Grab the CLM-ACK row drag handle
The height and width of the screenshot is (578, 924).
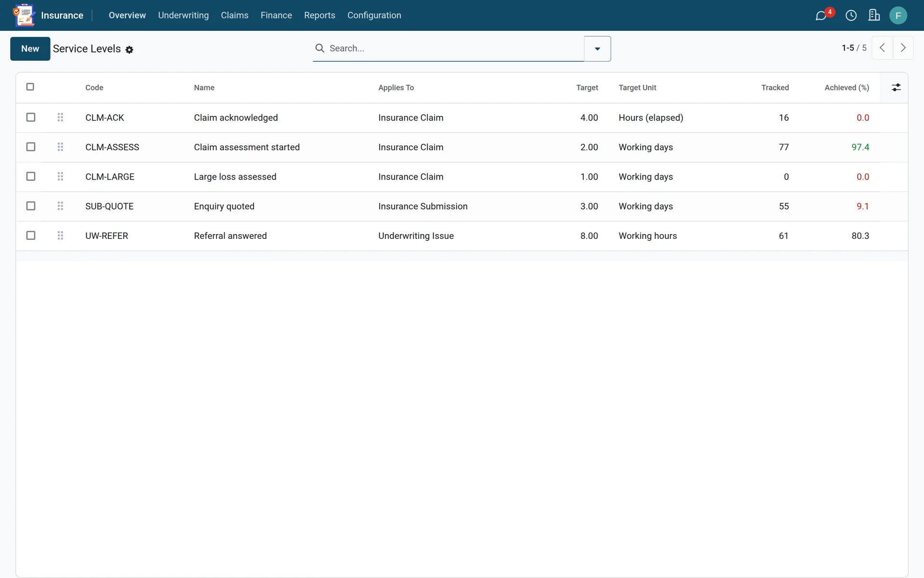[x=60, y=118]
